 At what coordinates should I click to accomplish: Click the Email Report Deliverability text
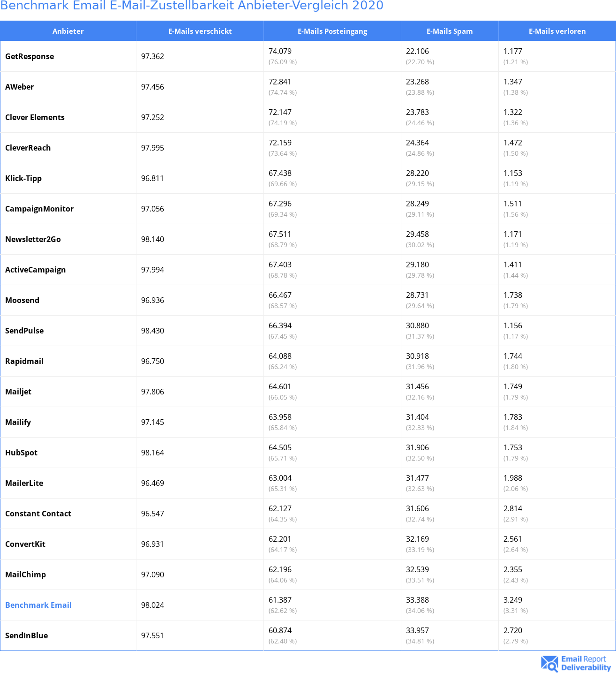point(586,663)
